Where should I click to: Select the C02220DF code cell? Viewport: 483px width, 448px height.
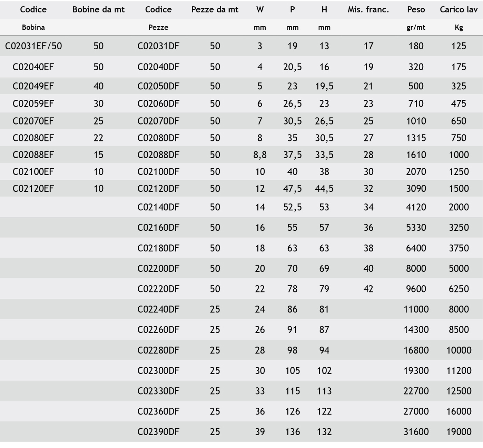tap(158, 289)
